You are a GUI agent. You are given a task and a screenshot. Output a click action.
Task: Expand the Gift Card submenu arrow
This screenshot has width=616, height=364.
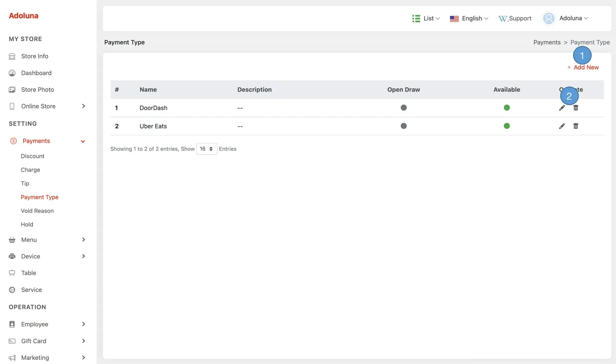pyautogui.click(x=84, y=341)
